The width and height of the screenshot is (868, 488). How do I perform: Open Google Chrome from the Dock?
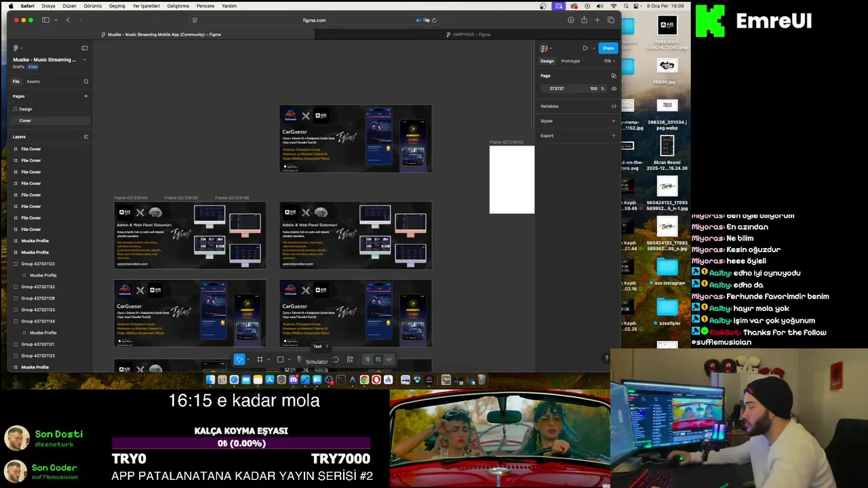[364, 380]
